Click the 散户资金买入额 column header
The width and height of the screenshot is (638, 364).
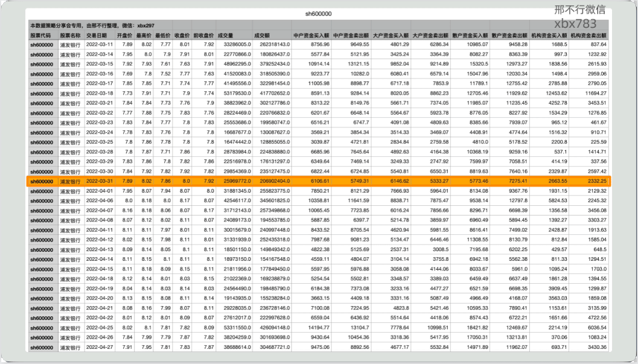coord(470,36)
